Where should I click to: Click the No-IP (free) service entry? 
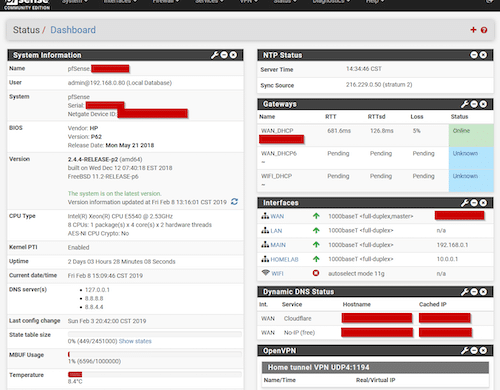299,333
